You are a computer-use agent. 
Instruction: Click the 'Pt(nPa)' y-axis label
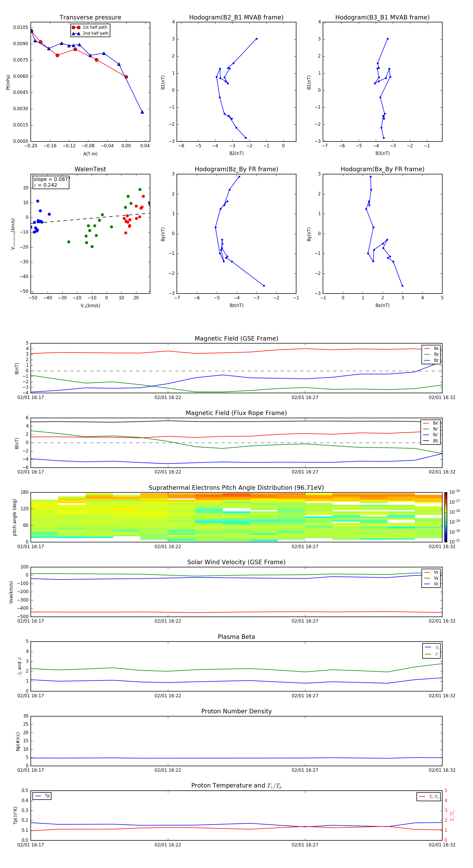(8, 82)
